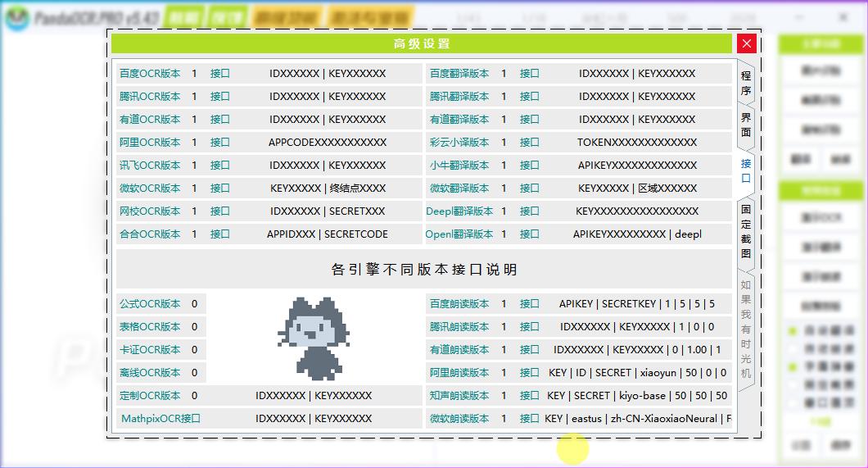
Task: Click the 阿里OCR版本 label
Action: 150,143
